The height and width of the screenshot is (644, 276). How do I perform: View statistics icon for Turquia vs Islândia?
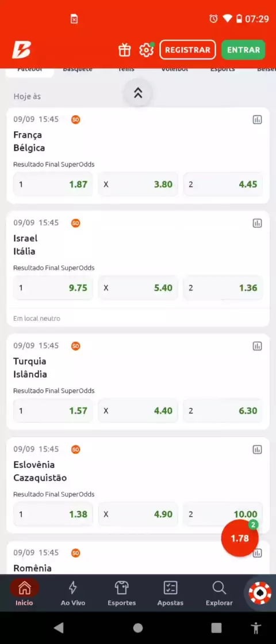(257, 346)
